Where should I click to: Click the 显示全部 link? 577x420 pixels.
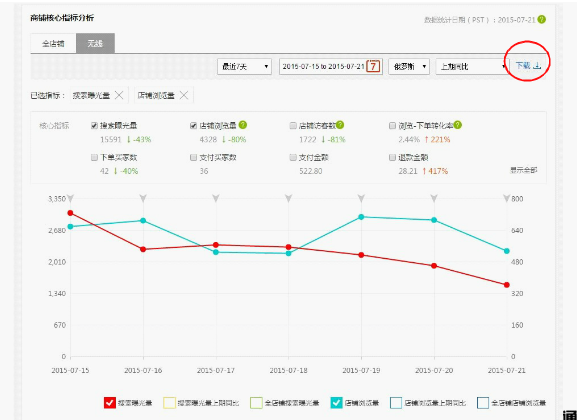(523, 170)
